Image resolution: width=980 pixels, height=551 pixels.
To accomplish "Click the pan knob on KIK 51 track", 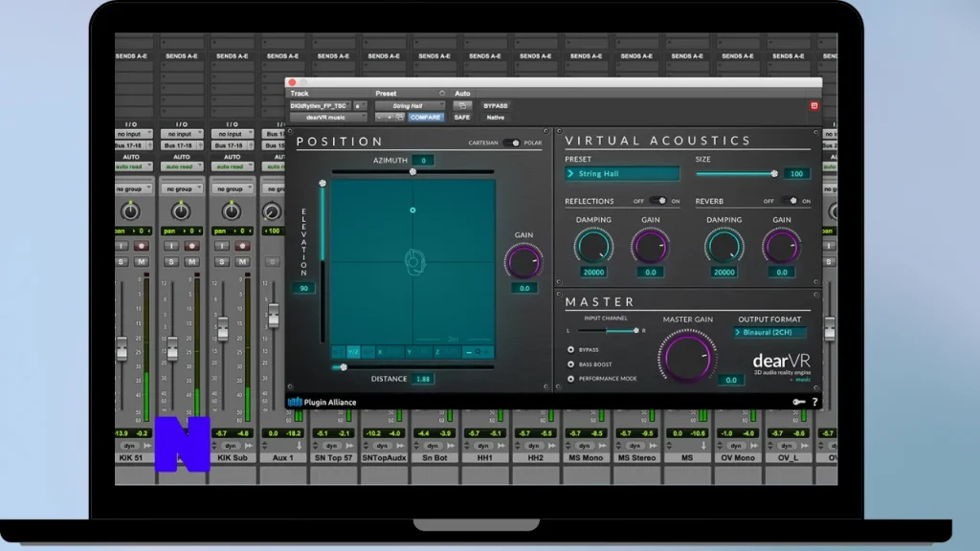I will 130,211.
